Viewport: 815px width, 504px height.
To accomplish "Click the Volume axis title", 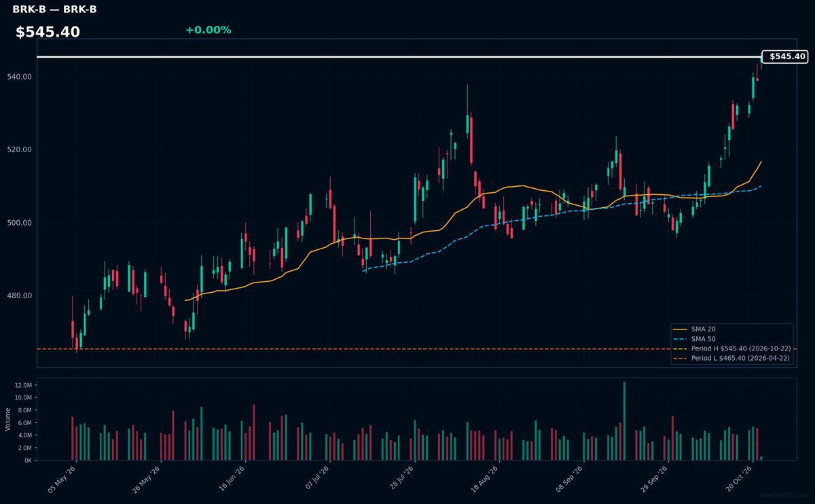I will point(7,419).
